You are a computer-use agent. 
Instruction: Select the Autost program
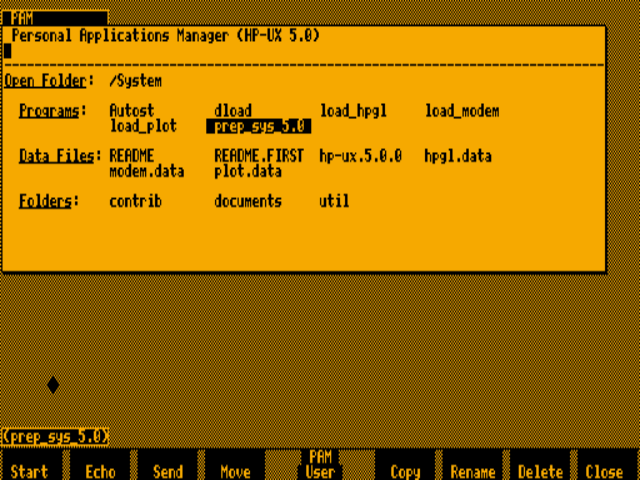pyautogui.click(x=132, y=111)
